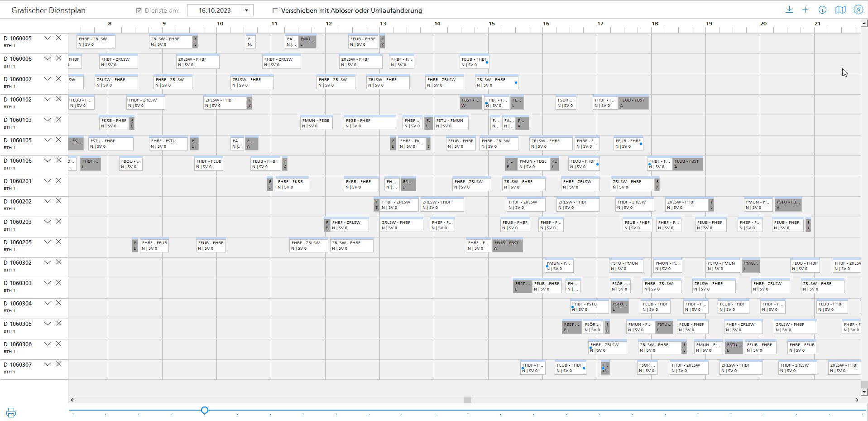The width and height of the screenshot is (868, 421).
Task: Open the map view icon
Action: tap(840, 10)
